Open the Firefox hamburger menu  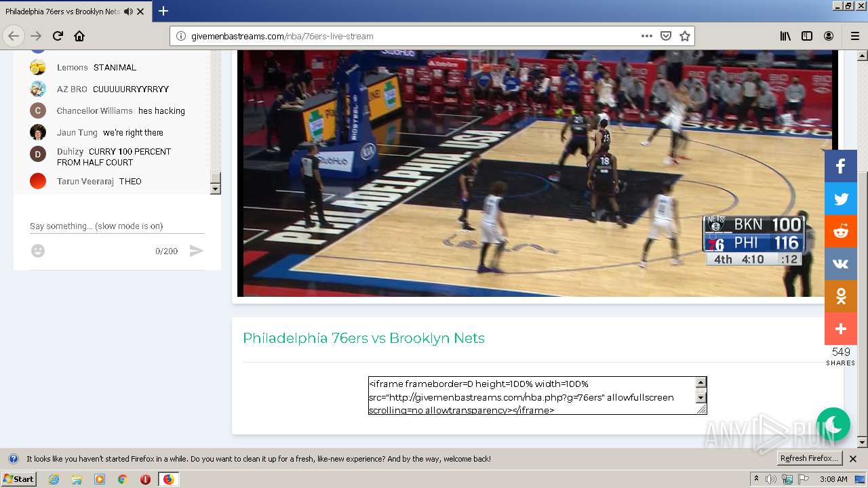pos(854,36)
